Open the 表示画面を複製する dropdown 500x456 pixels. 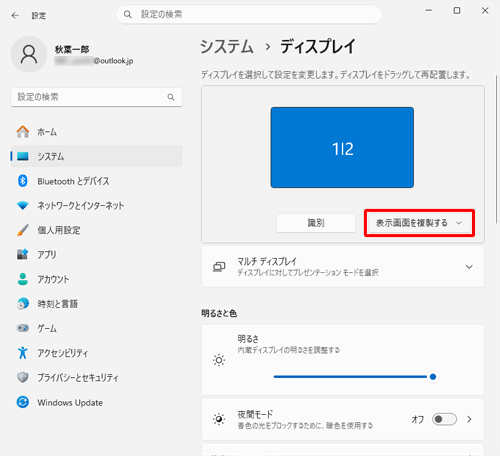point(419,223)
